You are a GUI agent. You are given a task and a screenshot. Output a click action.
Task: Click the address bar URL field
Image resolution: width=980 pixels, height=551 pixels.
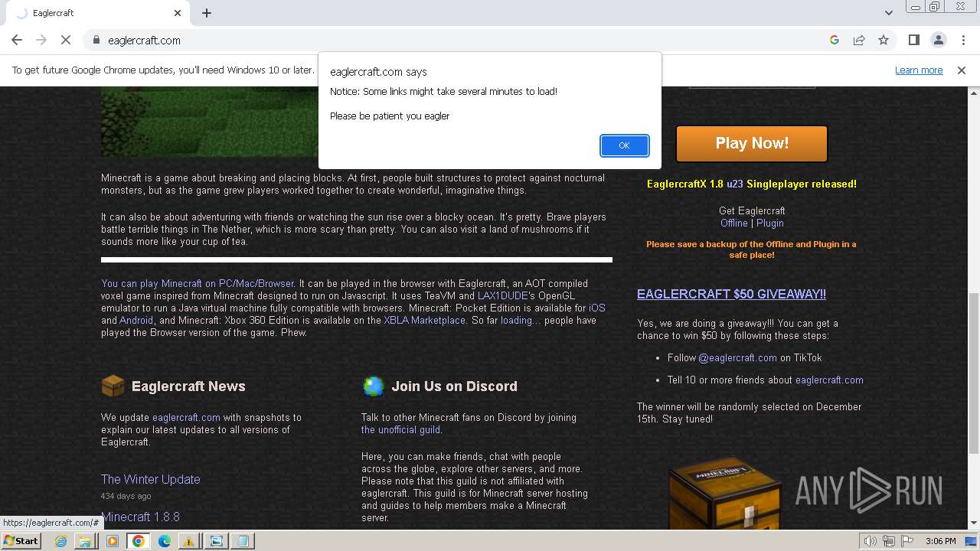pos(459,40)
